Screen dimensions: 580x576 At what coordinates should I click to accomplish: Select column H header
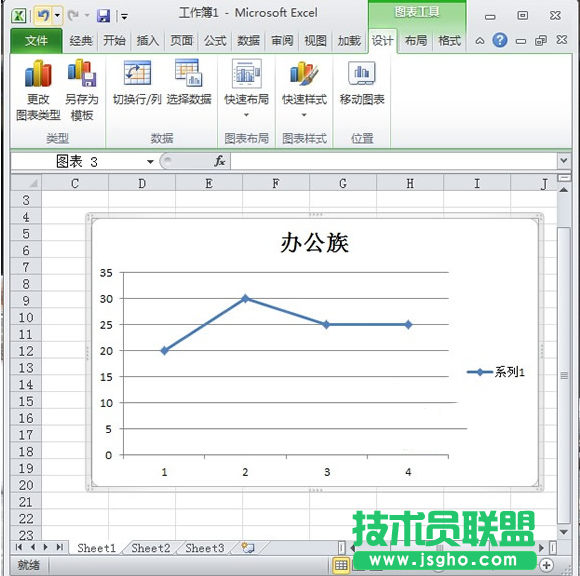[x=410, y=183]
